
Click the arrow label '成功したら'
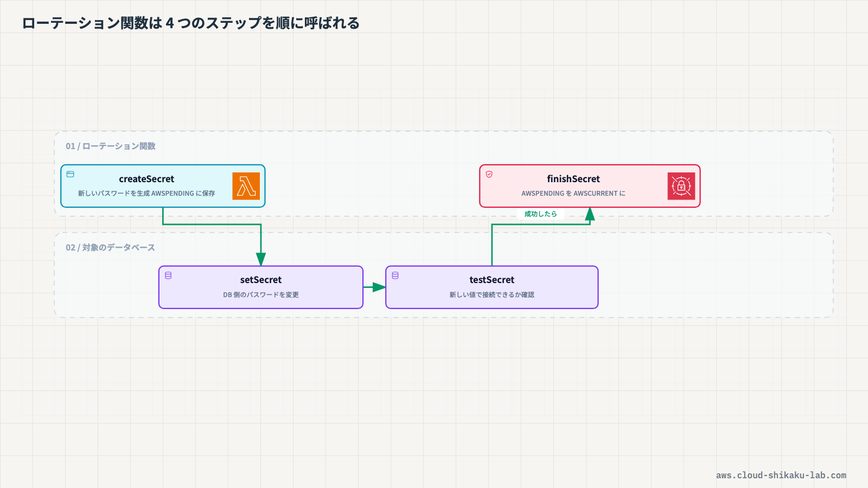pos(541,214)
